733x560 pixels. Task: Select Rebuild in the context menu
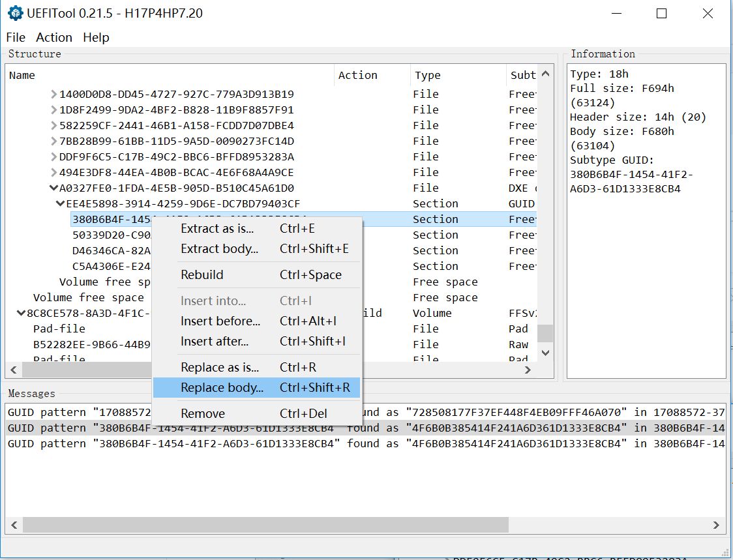256,275
